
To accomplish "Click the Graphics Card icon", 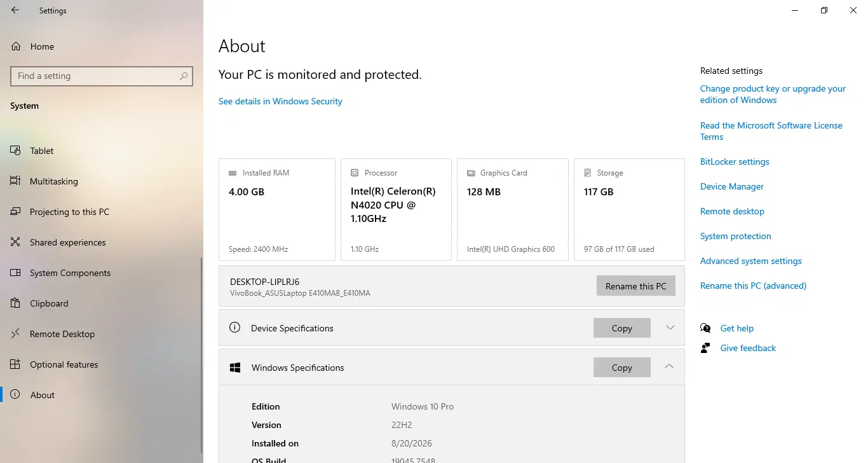I will pos(471,173).
